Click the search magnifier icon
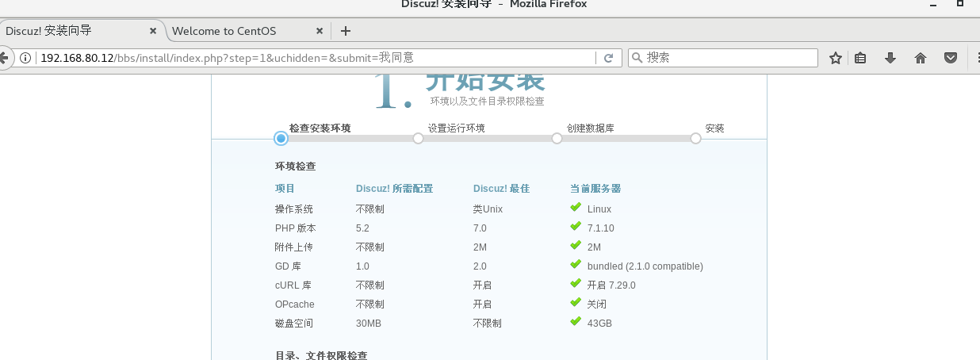 click(637, 58)
